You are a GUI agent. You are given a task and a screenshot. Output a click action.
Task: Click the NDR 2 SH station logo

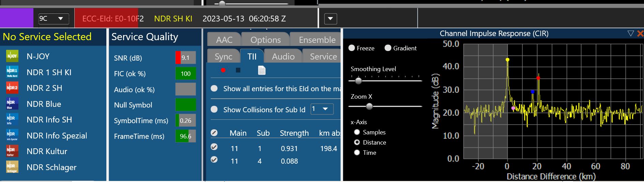(x=12, y=88)
